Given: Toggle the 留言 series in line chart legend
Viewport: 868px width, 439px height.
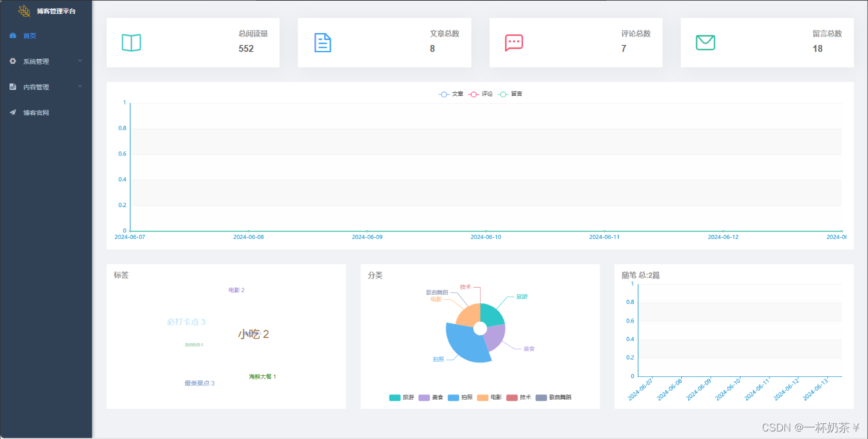Looking at the screenshot, I should (510, 94).
